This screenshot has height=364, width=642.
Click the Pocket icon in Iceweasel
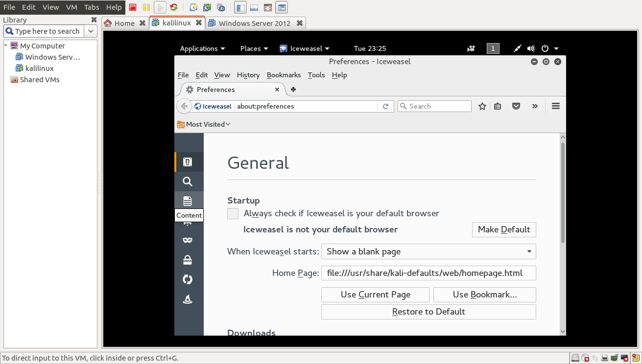(x=516, y=106)
